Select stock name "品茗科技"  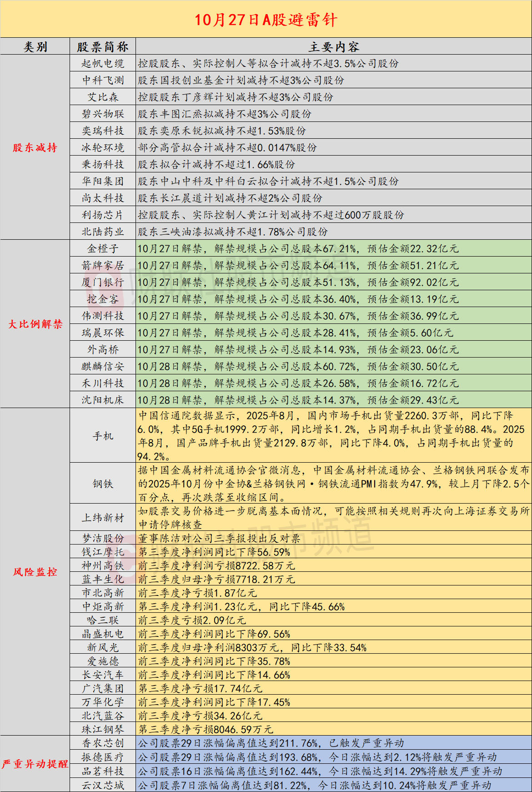pyautogui.click(x=103, y=772)
